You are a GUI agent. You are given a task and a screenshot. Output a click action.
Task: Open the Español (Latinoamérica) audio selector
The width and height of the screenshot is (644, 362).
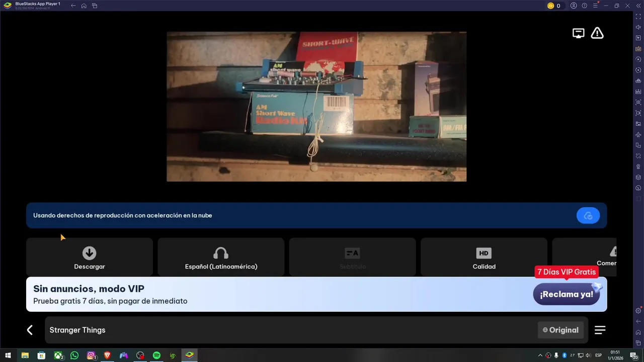(221, 257)
